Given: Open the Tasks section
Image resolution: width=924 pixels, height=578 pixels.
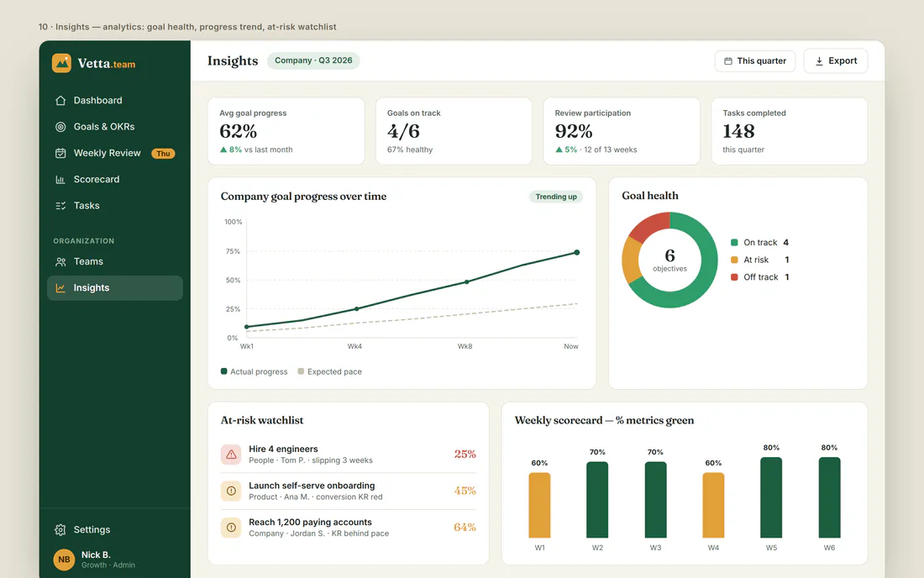Looking at the screenshot, I should [x=115, y=206].
